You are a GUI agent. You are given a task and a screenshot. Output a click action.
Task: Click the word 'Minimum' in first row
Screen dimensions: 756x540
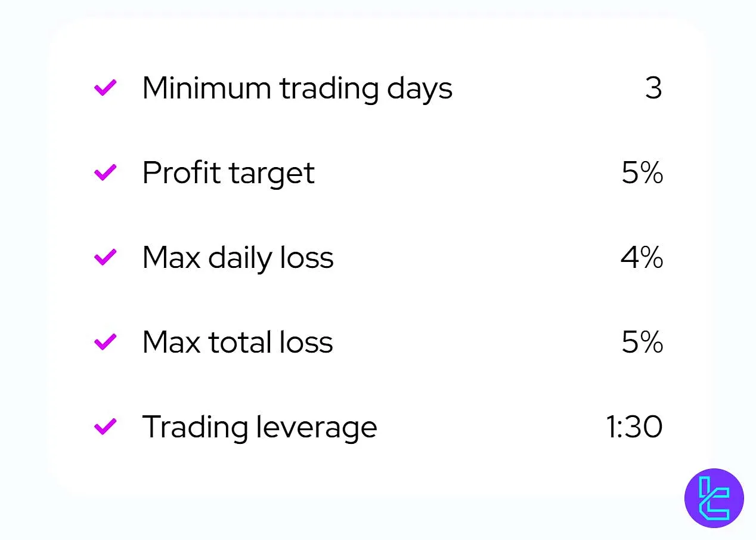tap(206, 88)
